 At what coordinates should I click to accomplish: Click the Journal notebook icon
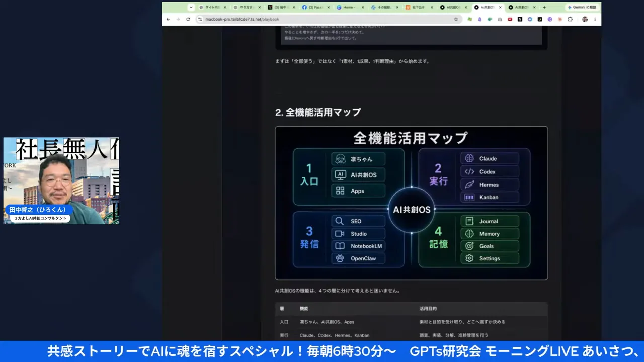[469, 221]
